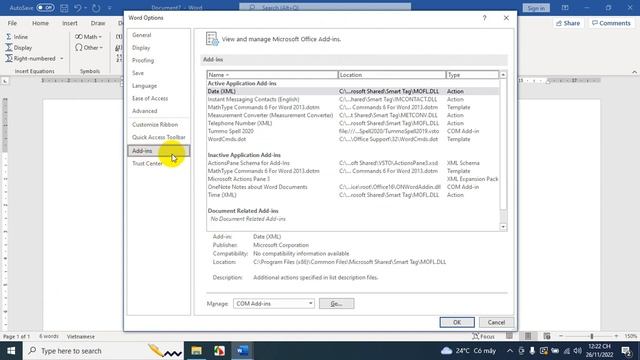Image resolution: width=640 pixels, height=360 pixels.
Task: Click the tab selector at ruler's left end
Action: coord(5,81)
